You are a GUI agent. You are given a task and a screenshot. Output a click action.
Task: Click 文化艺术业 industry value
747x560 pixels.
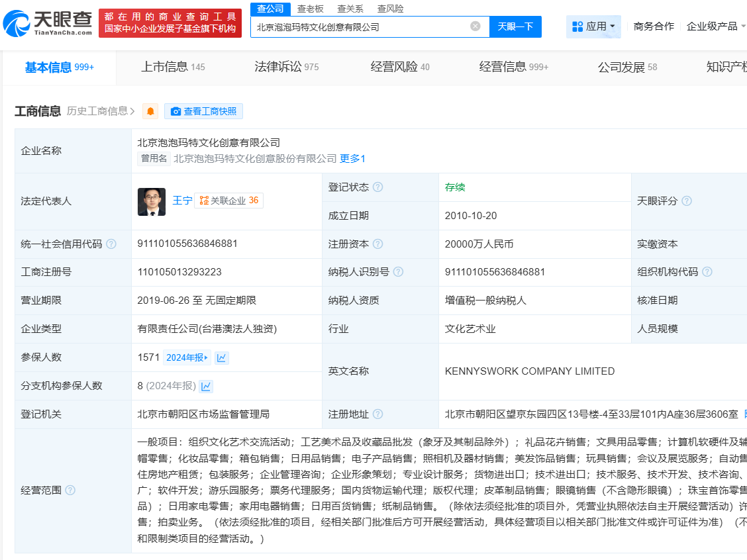pos(470,329)
